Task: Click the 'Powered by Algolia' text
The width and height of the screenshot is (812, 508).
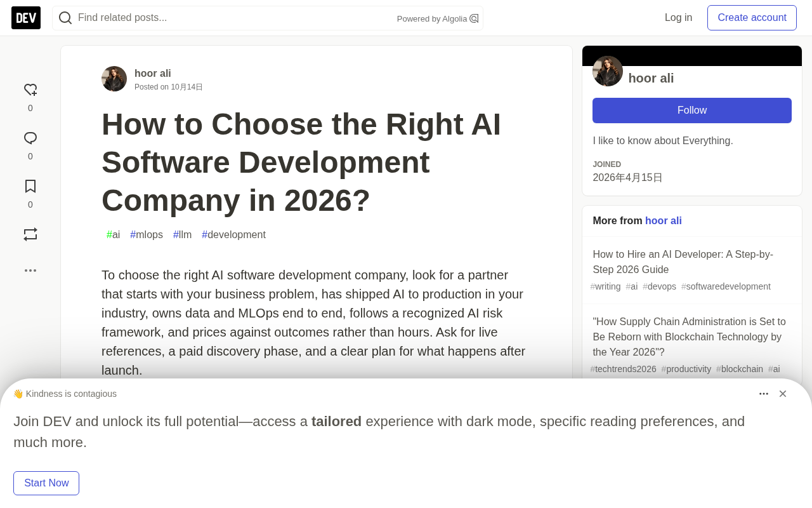Action: 432,19
